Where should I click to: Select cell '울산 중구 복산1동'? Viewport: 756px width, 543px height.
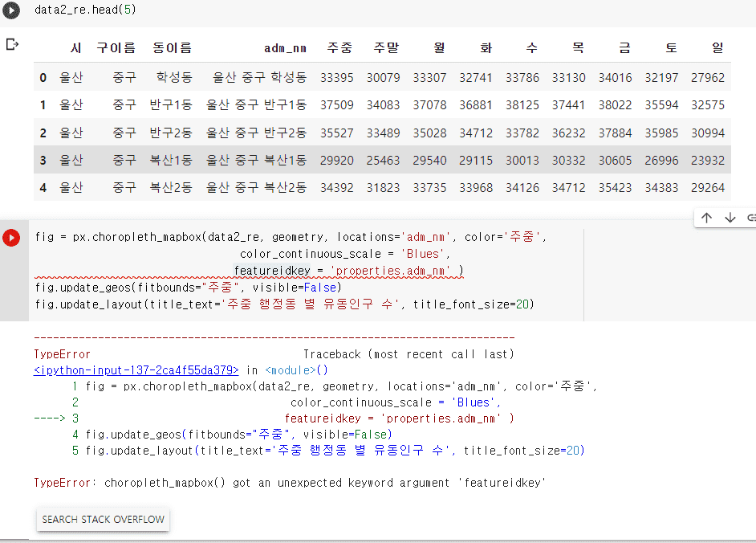(x=256, y=160)
